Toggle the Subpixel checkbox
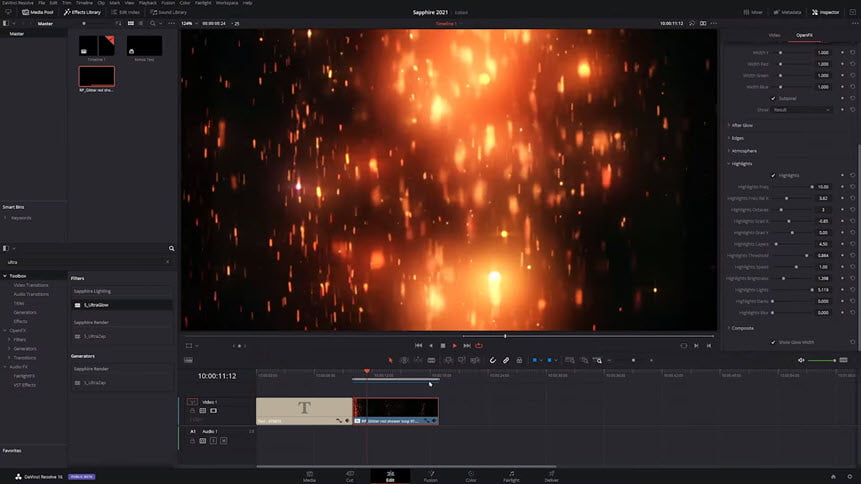This screenshot has height=484, width=861. [x=773, y=98]
